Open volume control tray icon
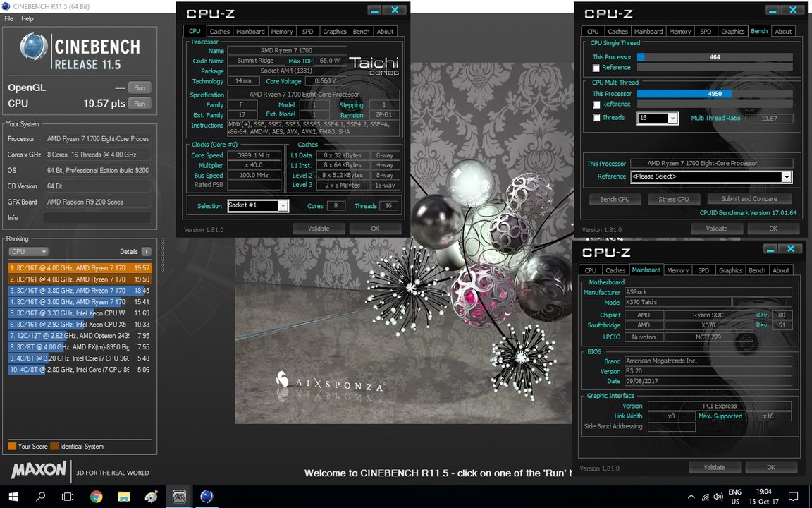812x508 pixels. [718, 497]
